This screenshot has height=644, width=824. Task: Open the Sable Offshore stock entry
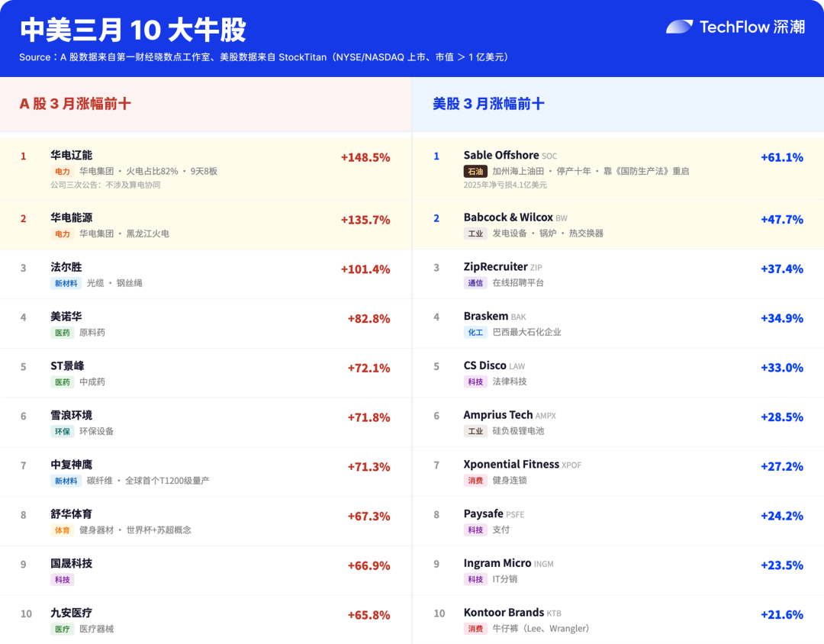(x=501, y=155)
